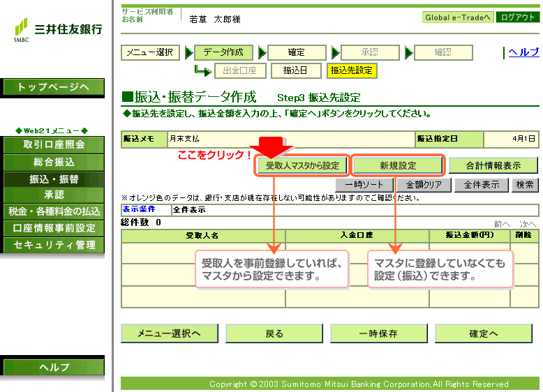
Task: Click 入金口座 column header
Action: 357,235
